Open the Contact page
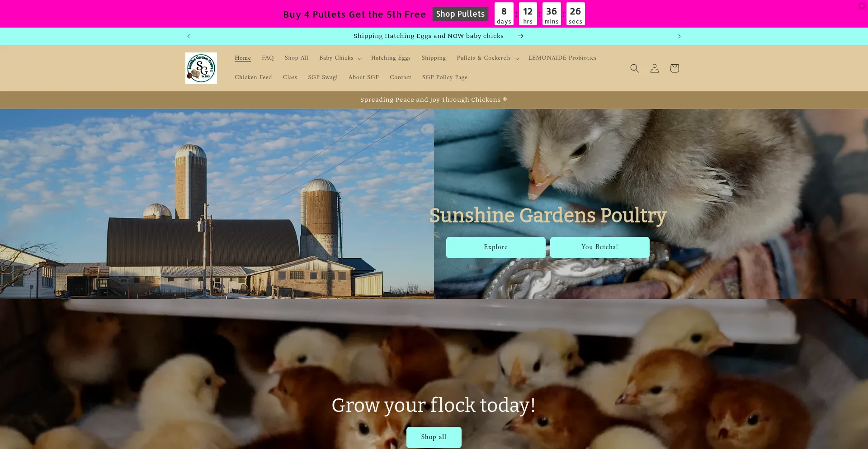Viewport: 868px width, 449px height. tap(401, 77)
